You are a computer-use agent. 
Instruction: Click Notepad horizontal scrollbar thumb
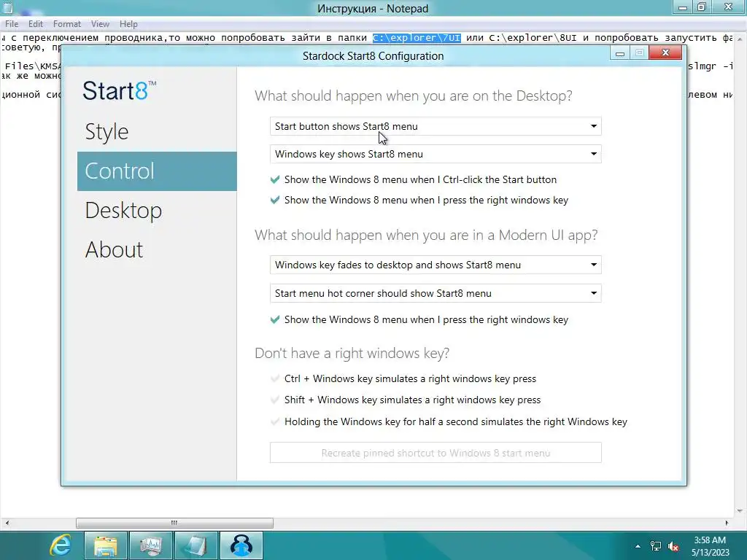click(174, 523)
